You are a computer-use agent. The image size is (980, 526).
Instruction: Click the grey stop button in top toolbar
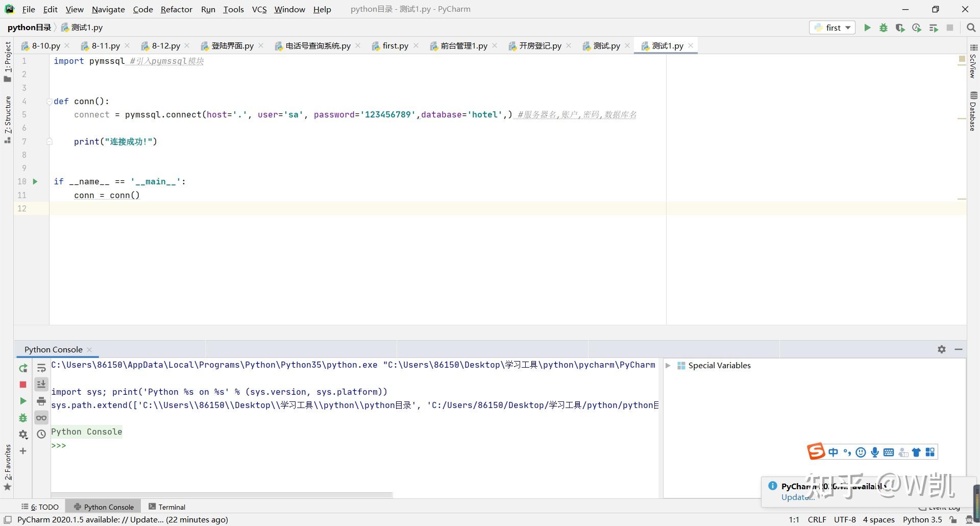coord(950,28)
